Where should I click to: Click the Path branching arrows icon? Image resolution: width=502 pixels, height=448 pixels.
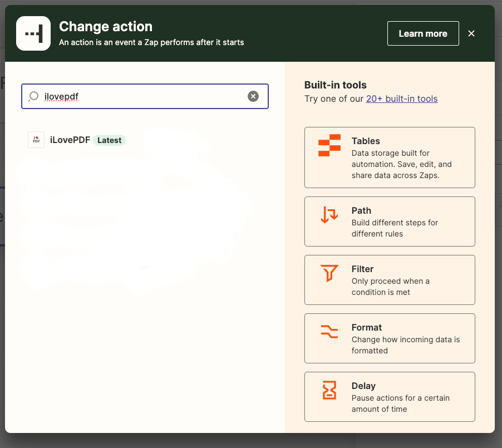tap(329, 215)
